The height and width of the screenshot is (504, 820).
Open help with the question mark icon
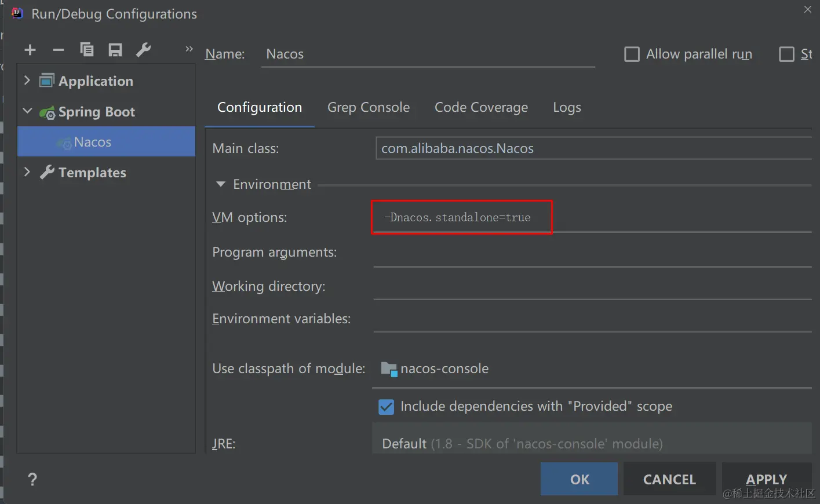pos(32,479)
